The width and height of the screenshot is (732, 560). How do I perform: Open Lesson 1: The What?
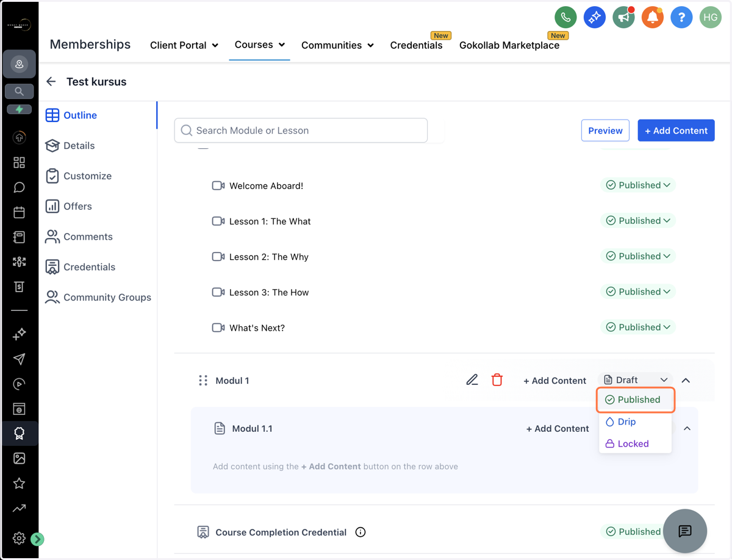[270, 221]
